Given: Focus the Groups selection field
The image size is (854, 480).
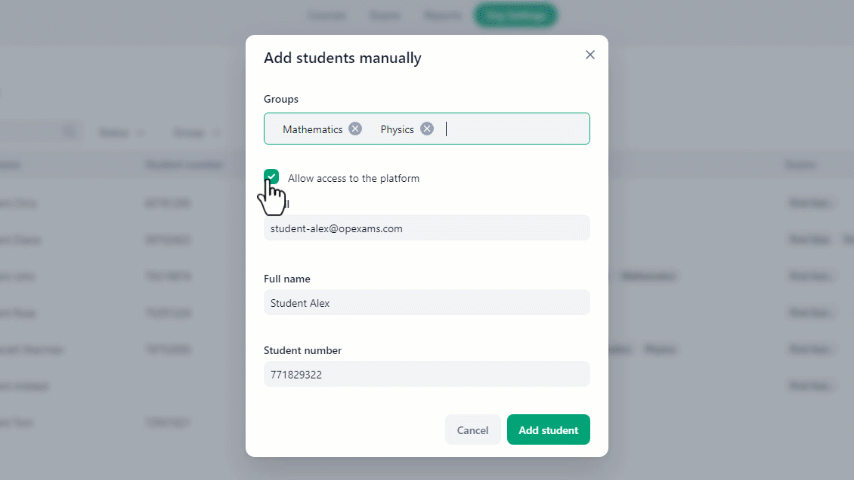Looking at the screenshot, I should tap(426, 129).
